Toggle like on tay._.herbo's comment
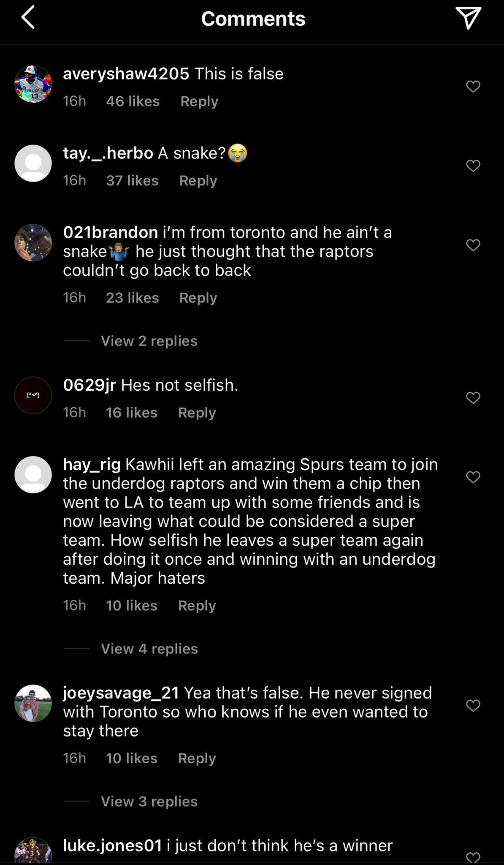 pyautogui.click(x=473, y=165)
